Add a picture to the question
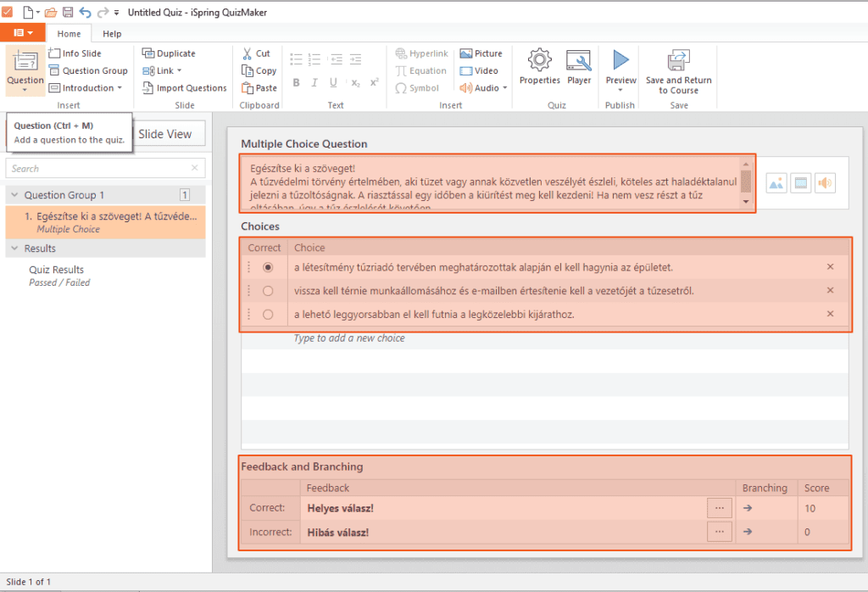Image resolution: width=868 pixels, height=592 pixels. pos(776,183)
